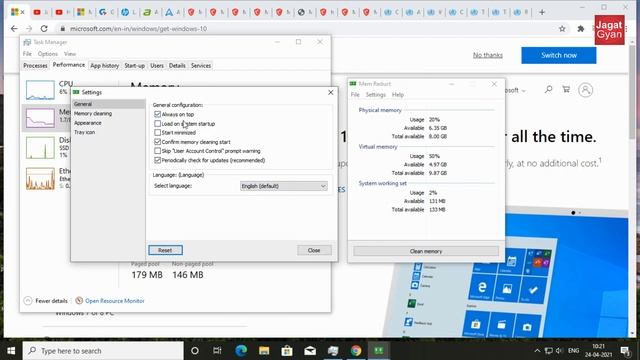This screenshot has height=360, width=640.
Task: Open Mem Reduct Help menu
Action: coord(398,95)
